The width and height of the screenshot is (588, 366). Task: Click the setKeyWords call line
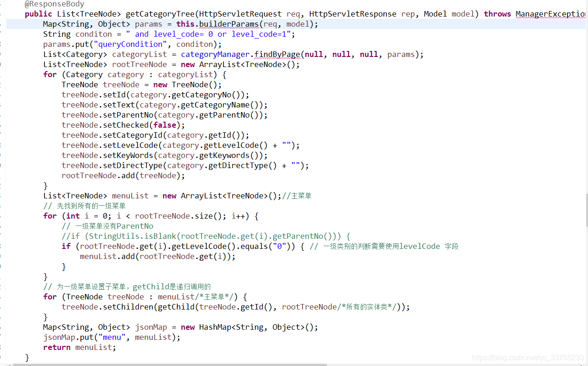(x=165, y=155)
